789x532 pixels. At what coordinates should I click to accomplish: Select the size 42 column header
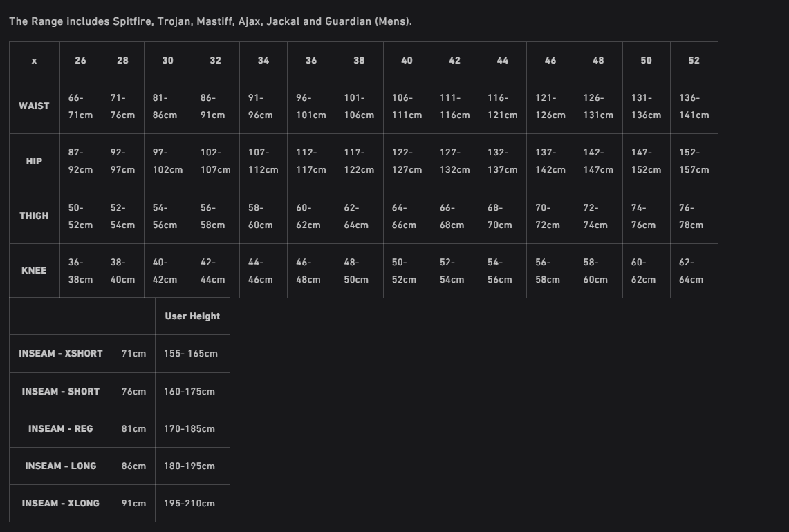click(x=455, y=60)
